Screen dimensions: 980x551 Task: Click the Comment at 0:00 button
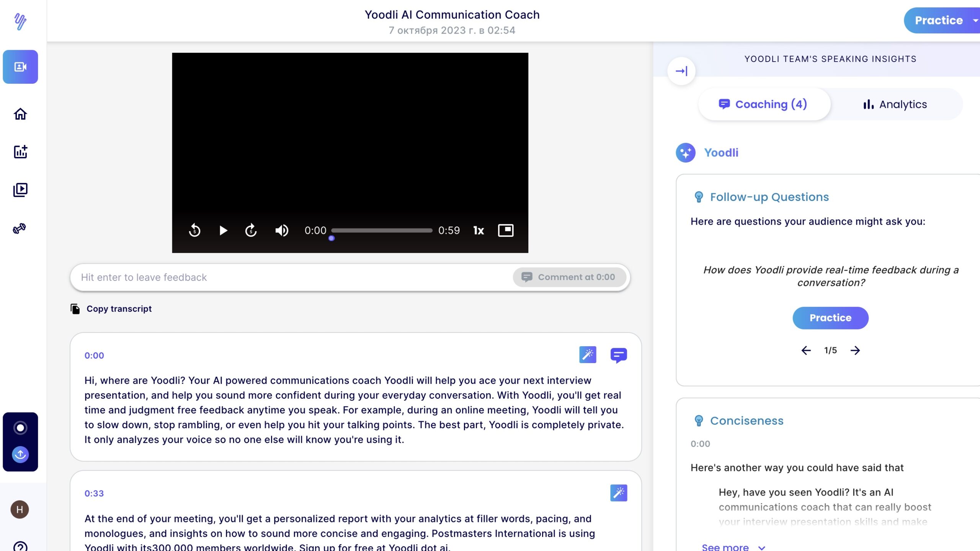(569, 277)
